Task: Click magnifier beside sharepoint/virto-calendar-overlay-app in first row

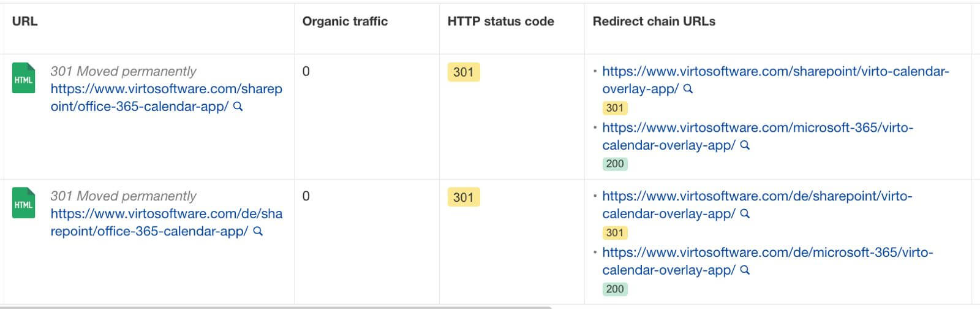Action: 688,89
